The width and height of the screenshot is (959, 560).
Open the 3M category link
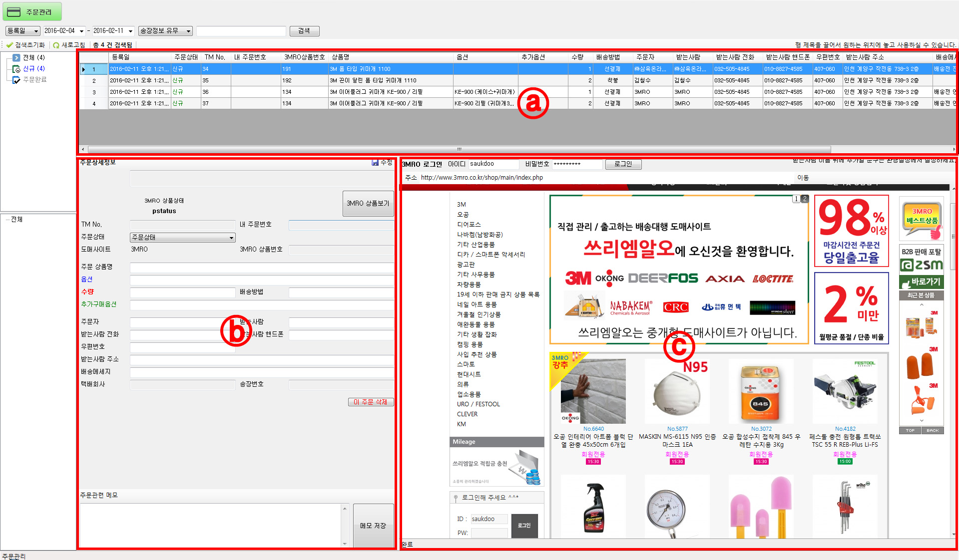pyautogui.click(x=461, y=205)
